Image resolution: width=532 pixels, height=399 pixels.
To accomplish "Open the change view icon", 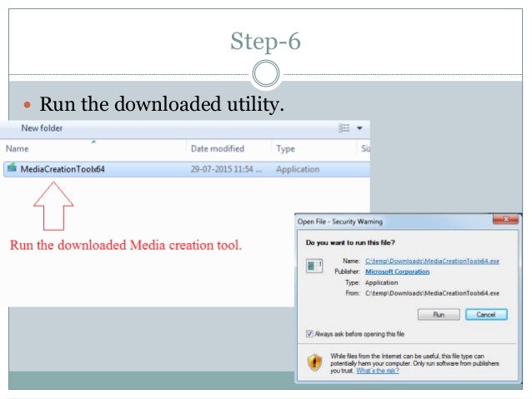I will pos(344,127).
